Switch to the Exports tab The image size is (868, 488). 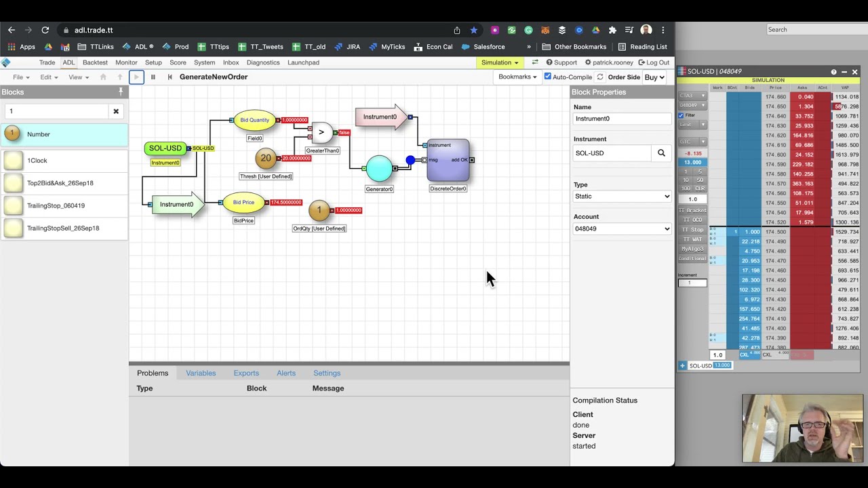pos(246,373)
